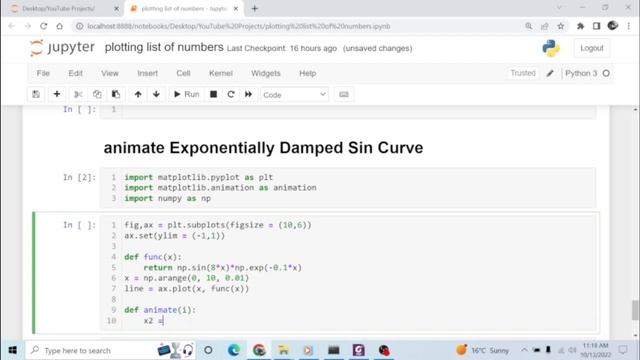Click the Python logo icon
The width and height of the screenshot is (640, 360).
tap(551, 48)
